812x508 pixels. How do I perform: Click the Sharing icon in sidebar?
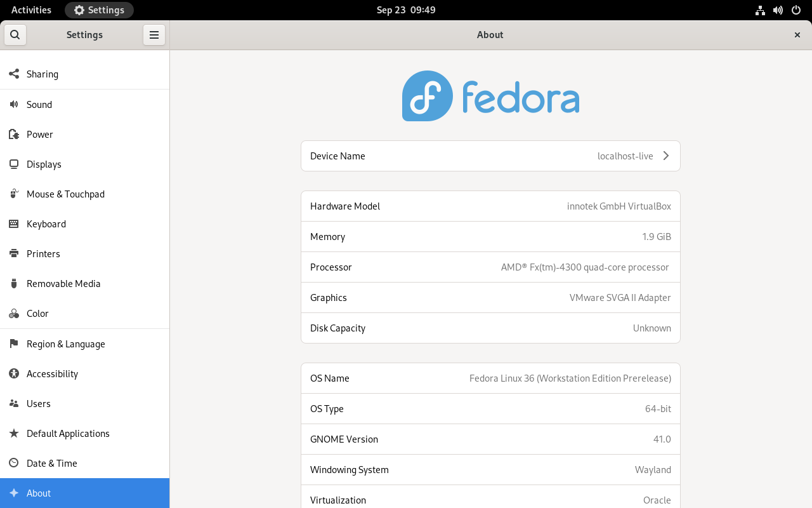(x=14, y=74)
